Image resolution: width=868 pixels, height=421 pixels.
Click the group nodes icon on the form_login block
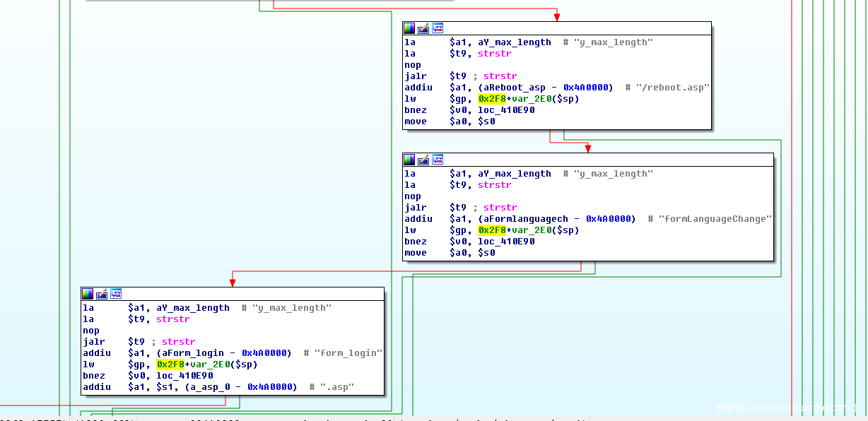click(116, 294)
